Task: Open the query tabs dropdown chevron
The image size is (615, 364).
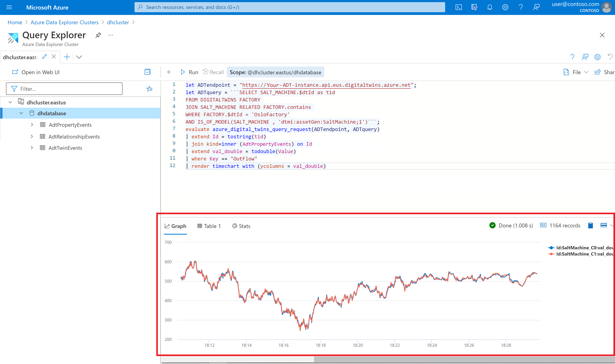Action: click(x=79, y=57)
